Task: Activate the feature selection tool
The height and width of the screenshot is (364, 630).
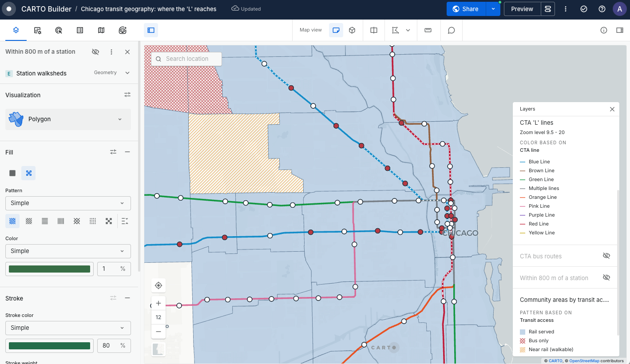Action: click(x=395, y=30)
